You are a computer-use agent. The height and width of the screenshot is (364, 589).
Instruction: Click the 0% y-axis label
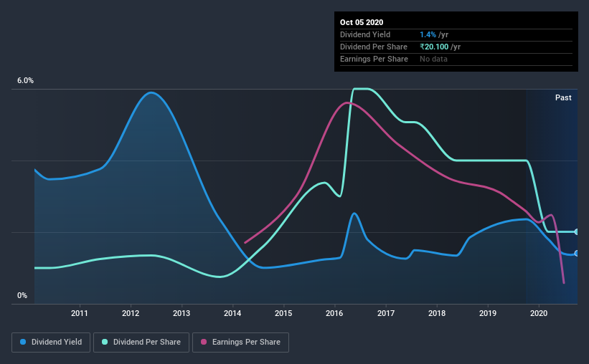[22, 296]
